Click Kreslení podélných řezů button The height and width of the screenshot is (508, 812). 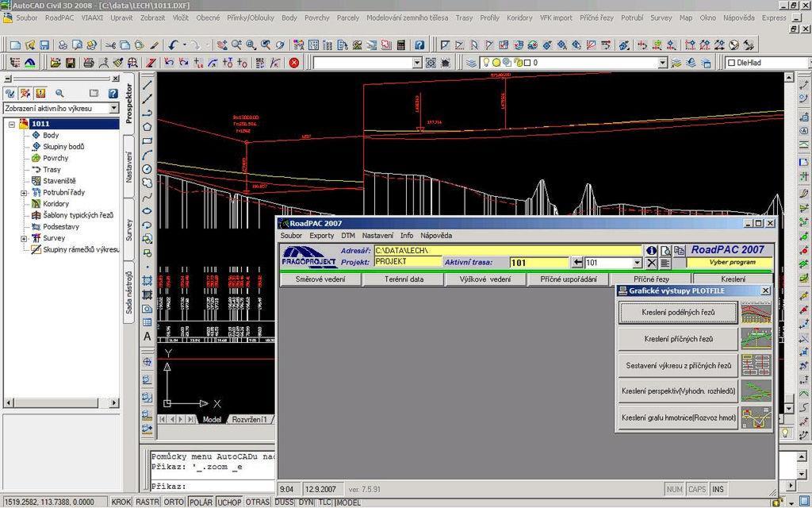(678, 313)
